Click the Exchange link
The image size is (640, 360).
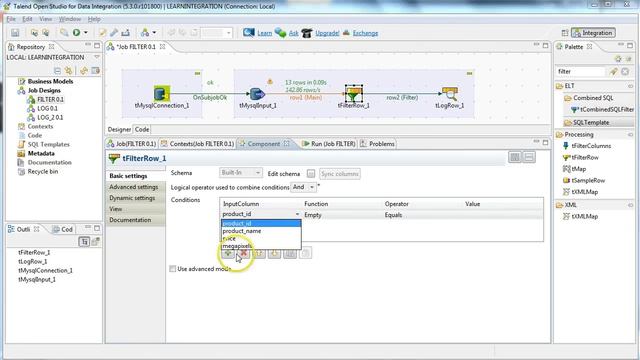coord(365,33)
